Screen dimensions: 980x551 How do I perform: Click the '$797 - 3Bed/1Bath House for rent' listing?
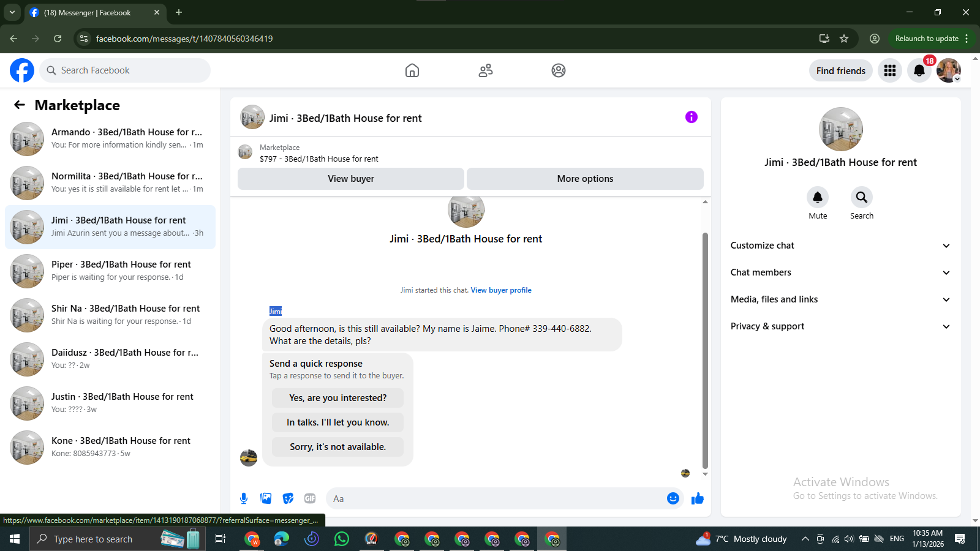tap(318, 159)
